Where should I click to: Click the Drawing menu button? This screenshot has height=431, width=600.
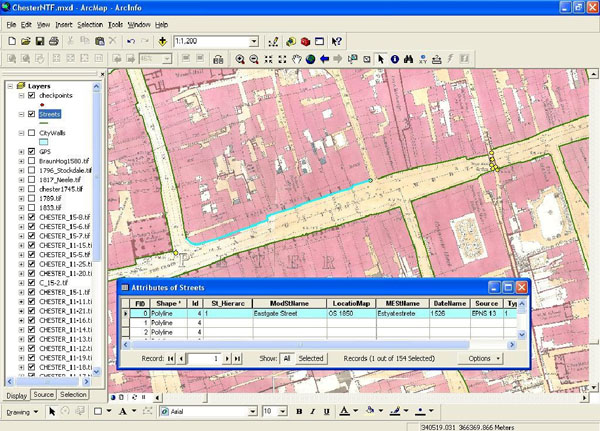click(20, 411)
